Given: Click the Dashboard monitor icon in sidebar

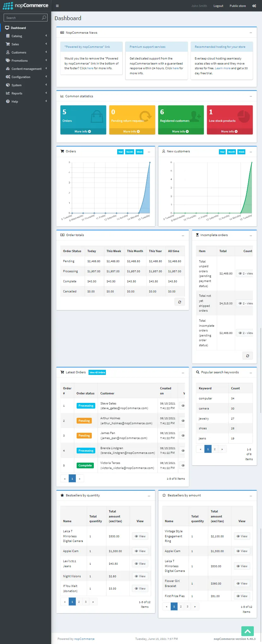Looking at the screenshot, I should pos(7,28).
